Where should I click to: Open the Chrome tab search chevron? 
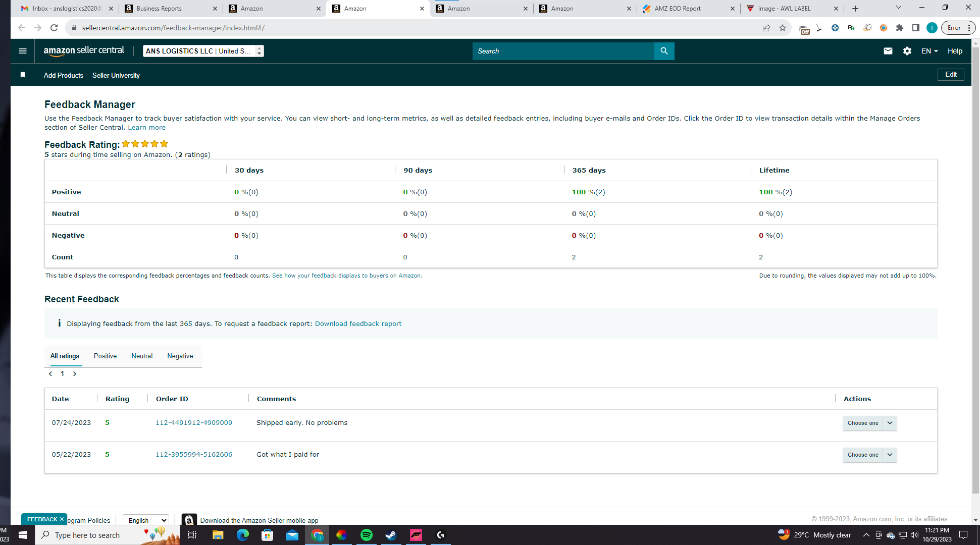pyautogui.click(x=899, y=8)
